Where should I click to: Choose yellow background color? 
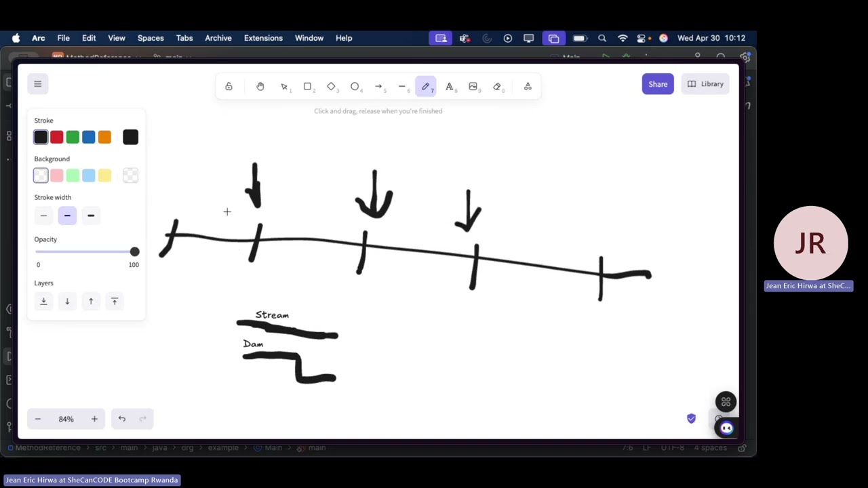tap(104, 176)
